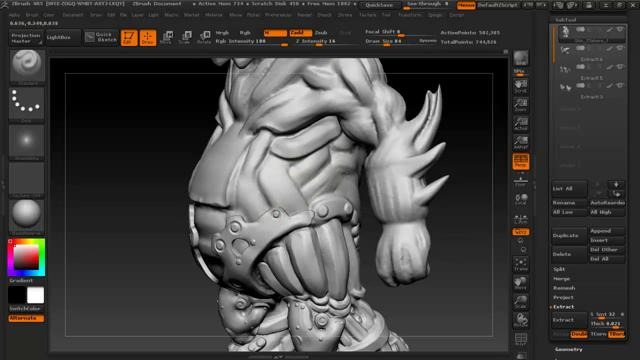Click the QuickSave button

[x=380, y=5]
